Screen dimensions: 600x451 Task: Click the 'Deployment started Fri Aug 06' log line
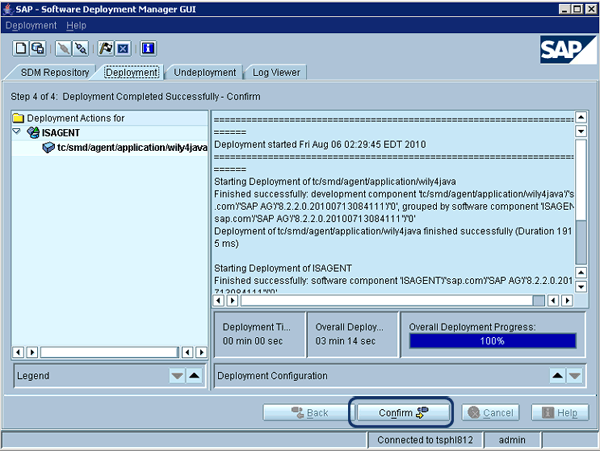click(320, 144)
